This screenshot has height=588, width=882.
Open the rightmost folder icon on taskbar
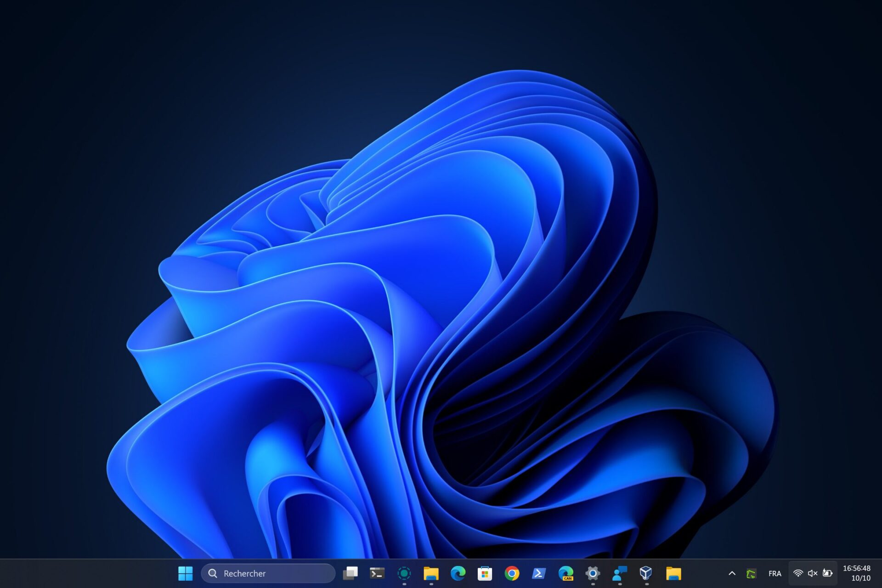673,573
